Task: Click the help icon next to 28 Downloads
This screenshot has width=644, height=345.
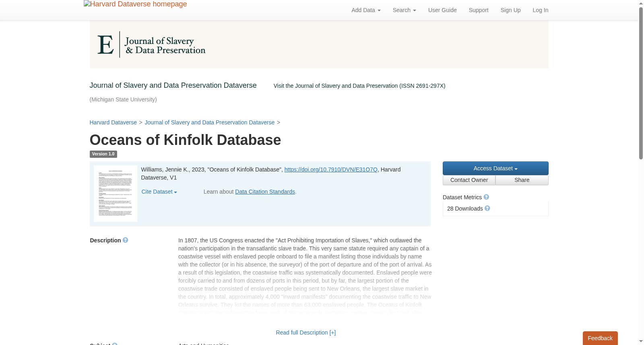Action: click(487, 209)
